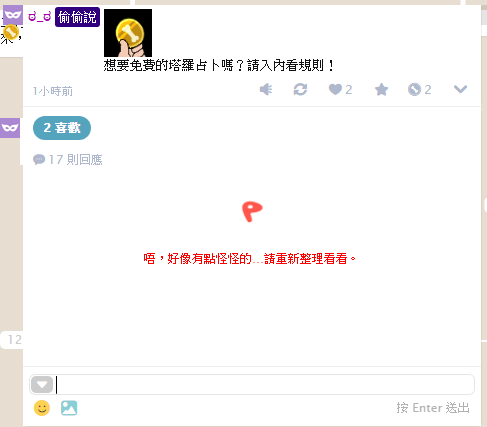Click the 偷偷說 qualifier badge
Screen dimensions: 487x427
(x=77, y=17)
